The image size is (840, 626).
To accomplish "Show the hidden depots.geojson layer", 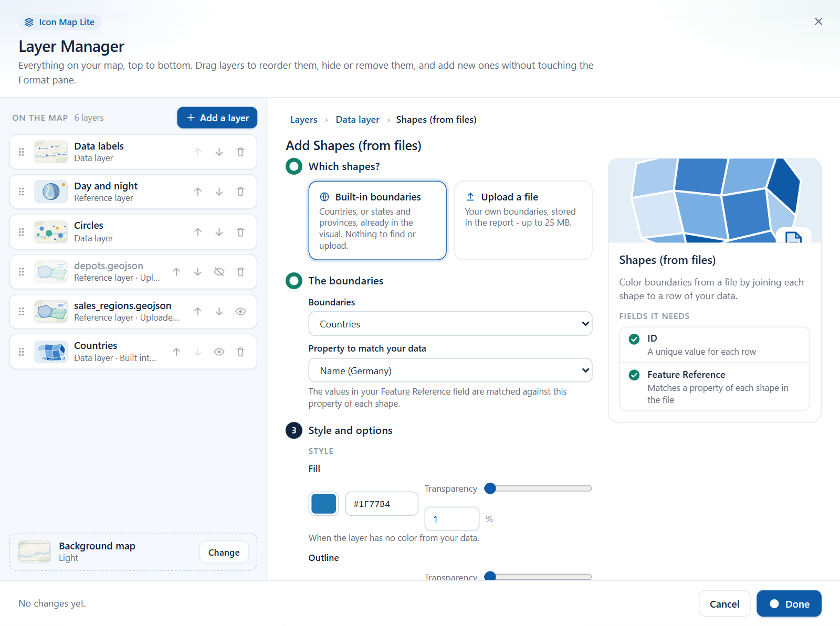I will pyautogui.click(x=219, y=272).
